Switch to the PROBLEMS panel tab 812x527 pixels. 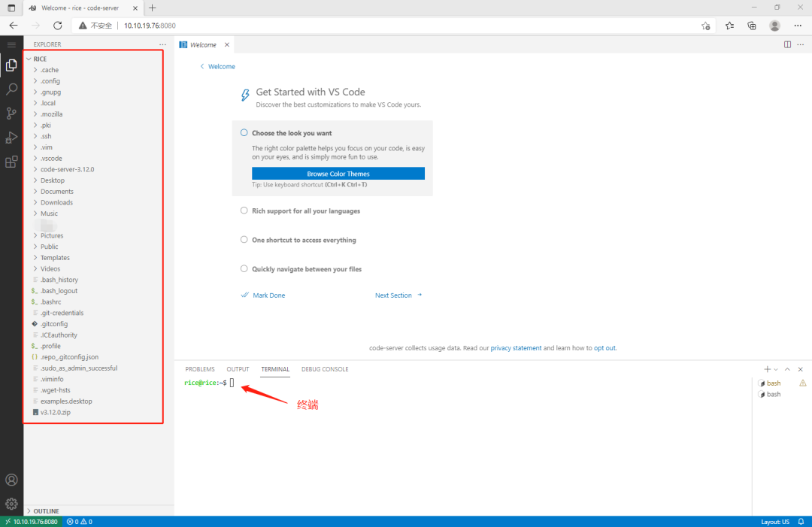pos(200,369)
